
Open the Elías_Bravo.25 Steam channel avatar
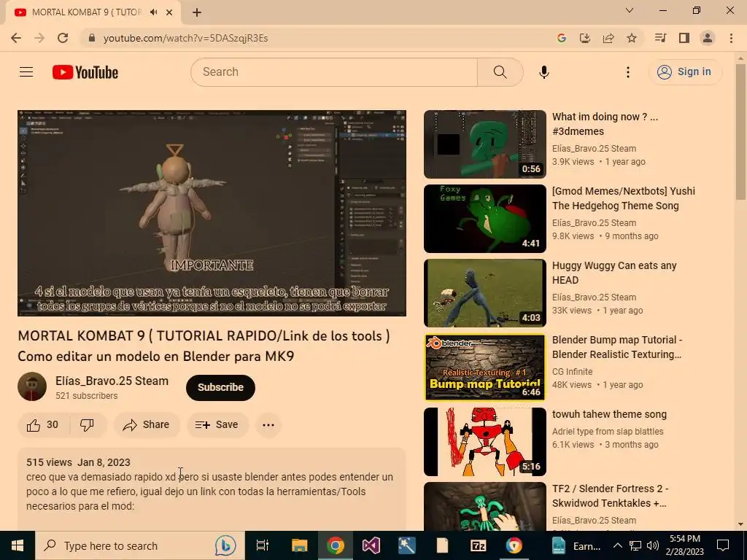pyautogui.click(x=32, y=386)
